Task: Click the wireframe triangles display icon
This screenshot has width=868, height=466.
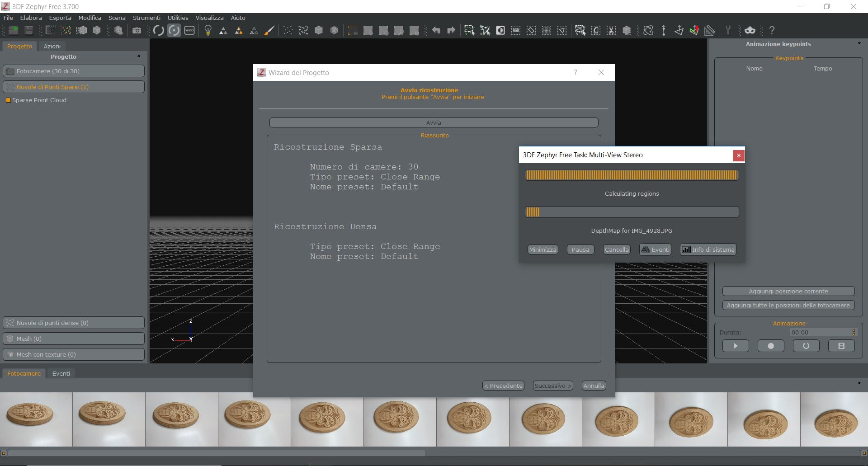Action: tap(254, 30)
